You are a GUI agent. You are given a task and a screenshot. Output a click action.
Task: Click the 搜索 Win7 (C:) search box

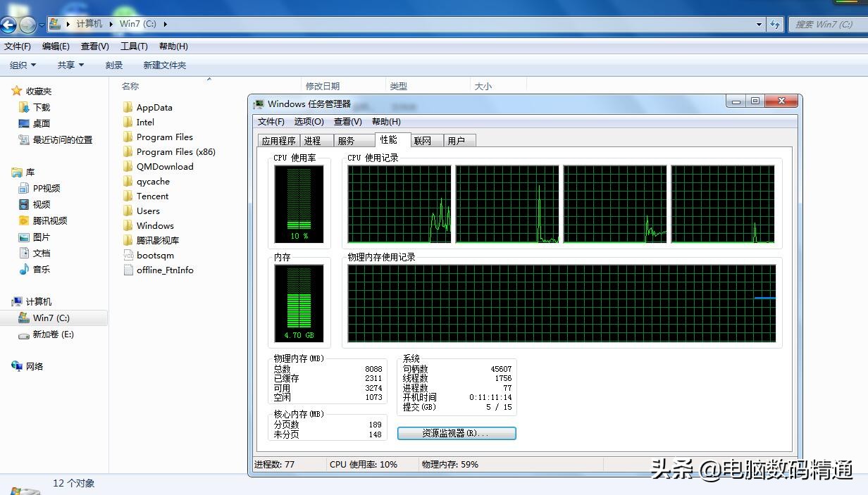tap(824, 24)
